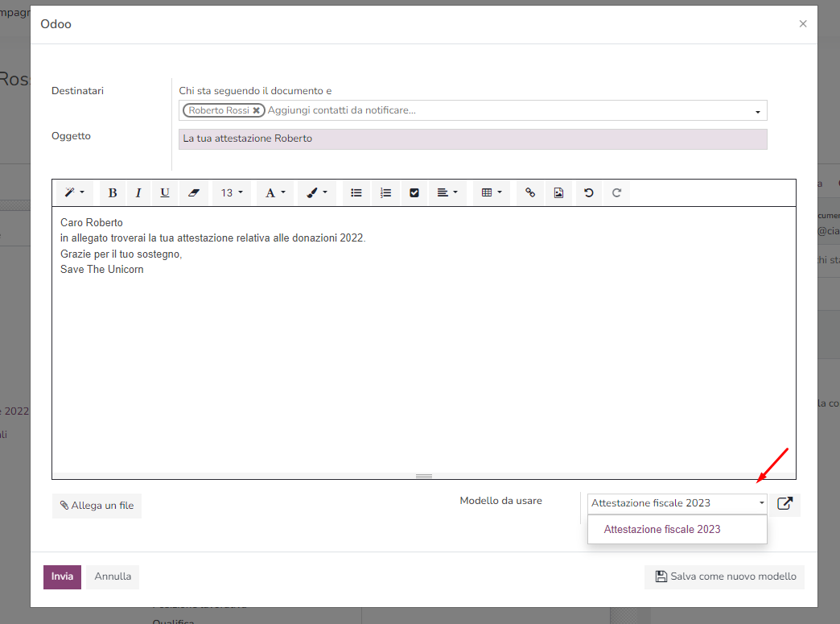Screen dimensions: 840x624
Task: Insert a hyperlink into the message
Action: pos(529,192)
